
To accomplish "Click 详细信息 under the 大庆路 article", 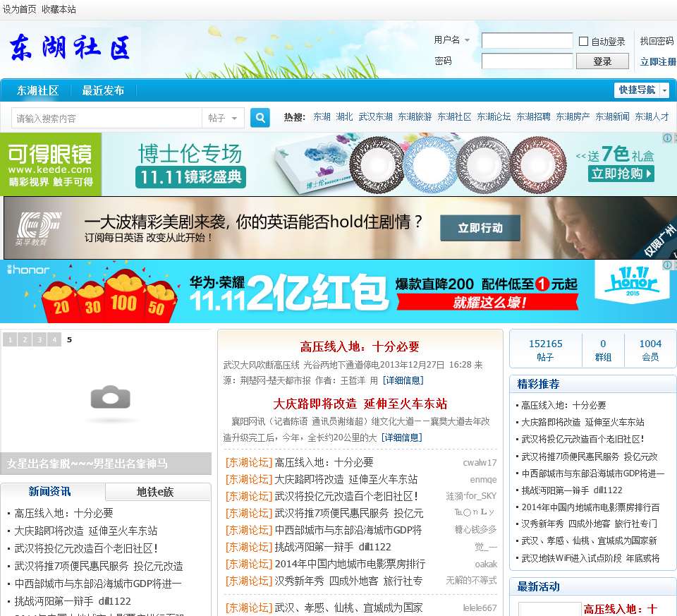I will [401, 437].
